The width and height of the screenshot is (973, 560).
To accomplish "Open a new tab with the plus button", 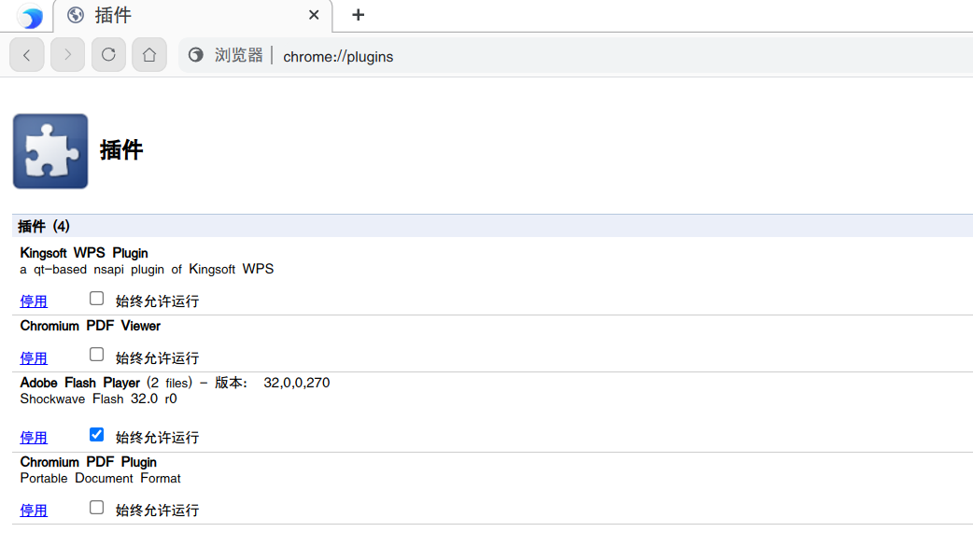I will 358,15.
